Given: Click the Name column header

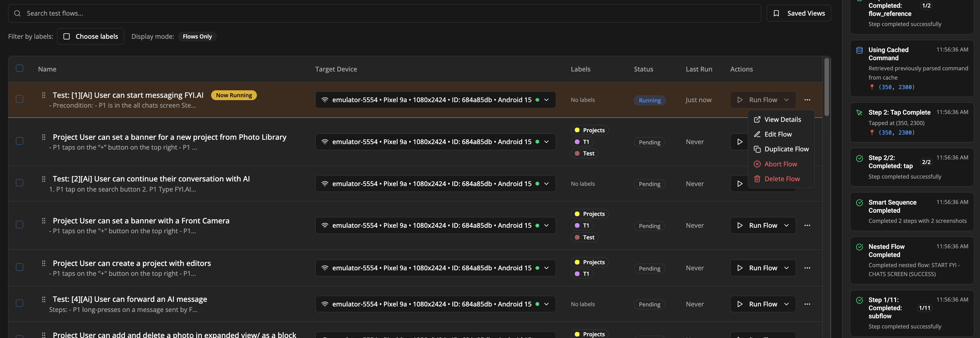Looking at the screenshot, I should pyautogui.click(x=47, y=69).
